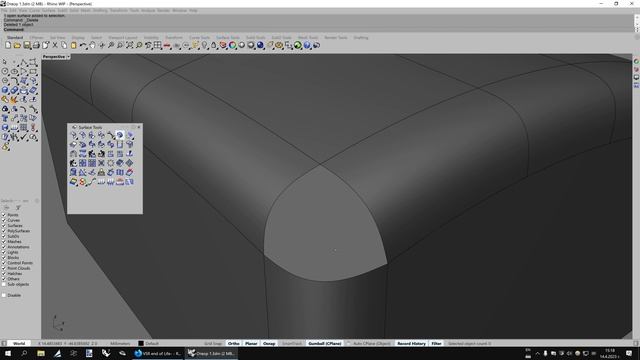Viewport: 640px width, 360px height.
Task: Click the check mark icon in left sidebar
Action: coord(24,137)
